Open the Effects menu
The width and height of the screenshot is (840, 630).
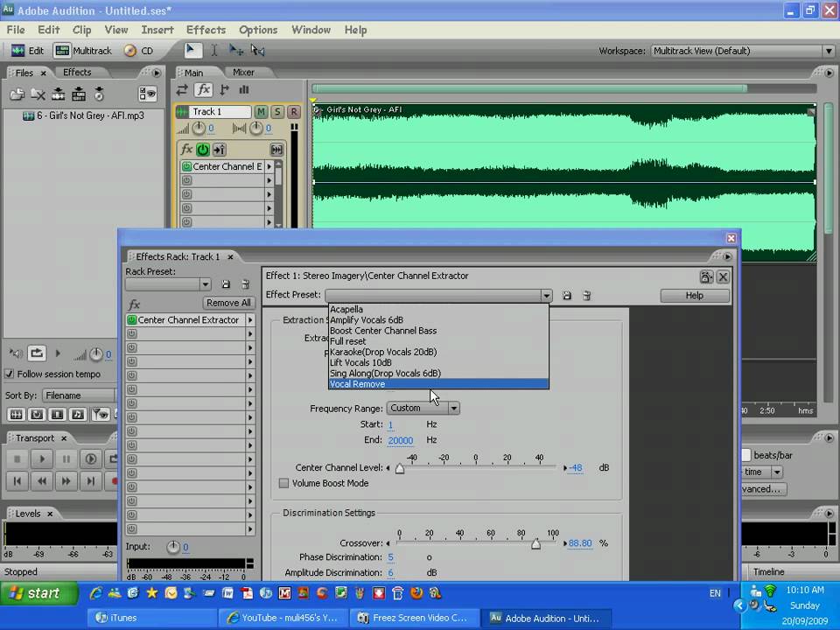point(206,30)
